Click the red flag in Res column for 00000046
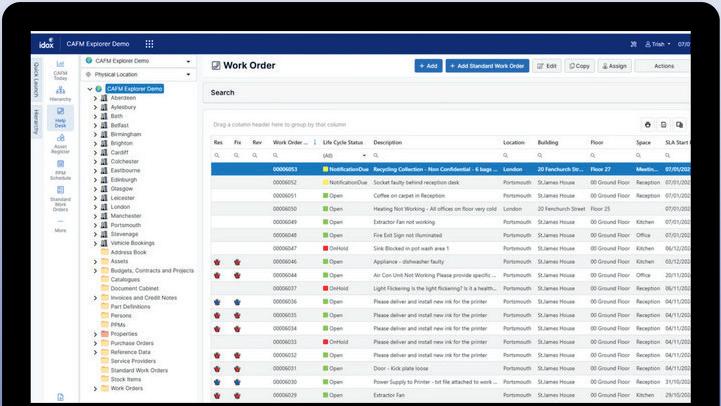This screenshot has width=721, height=406. click(x=217, y=262)
